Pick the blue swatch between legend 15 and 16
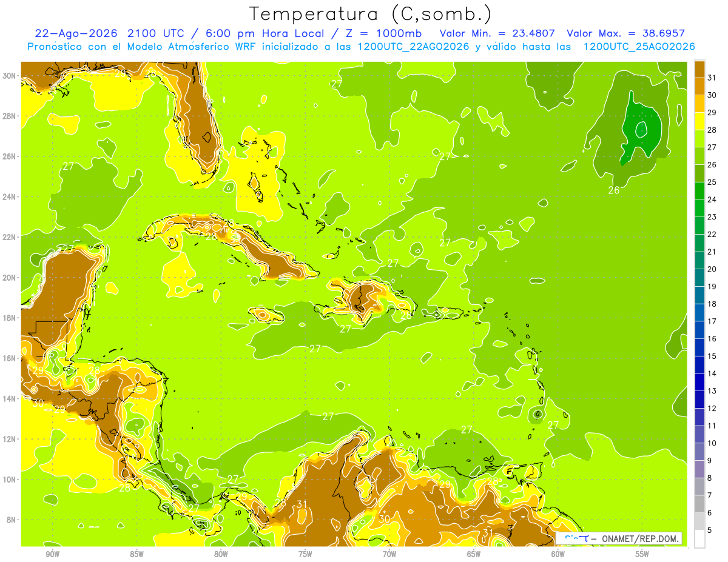The height and width of the screenshot is (562, 728). (699, 347)
